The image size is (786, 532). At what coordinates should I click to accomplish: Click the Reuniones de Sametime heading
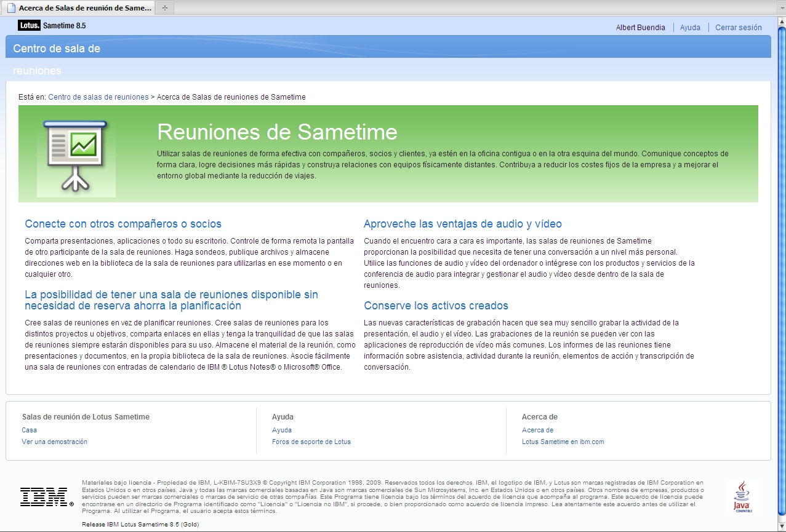click(278, 132)
